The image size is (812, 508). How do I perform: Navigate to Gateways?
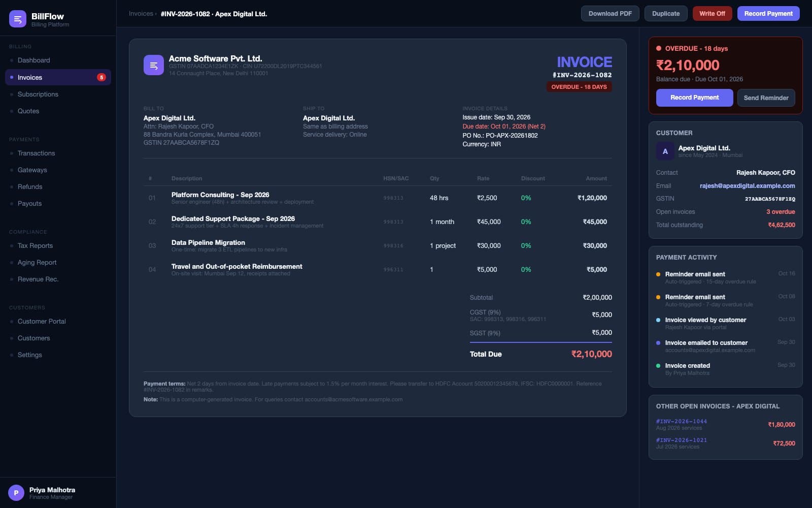pyautogui.click(x=58, y=170)
